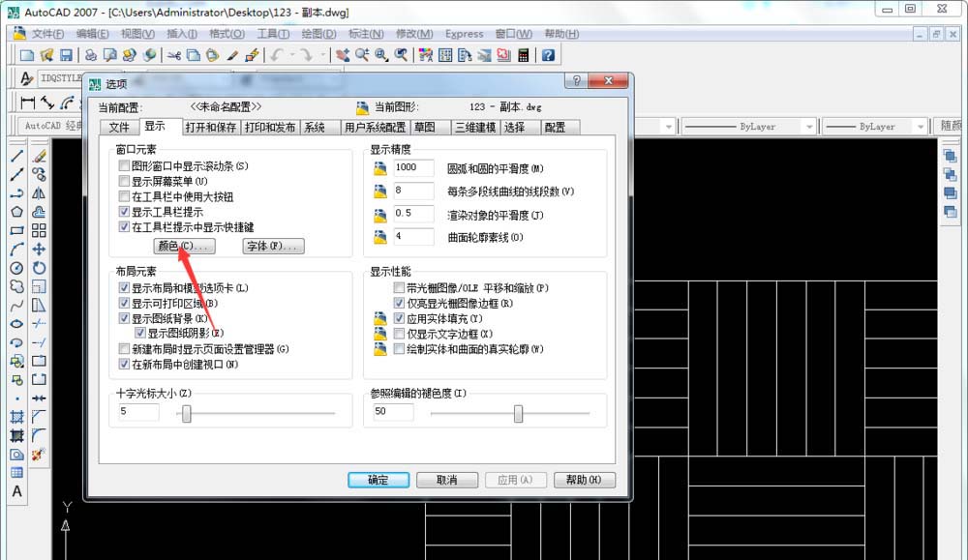Click the arc smoothness field showing 1000

click(413, 167)
